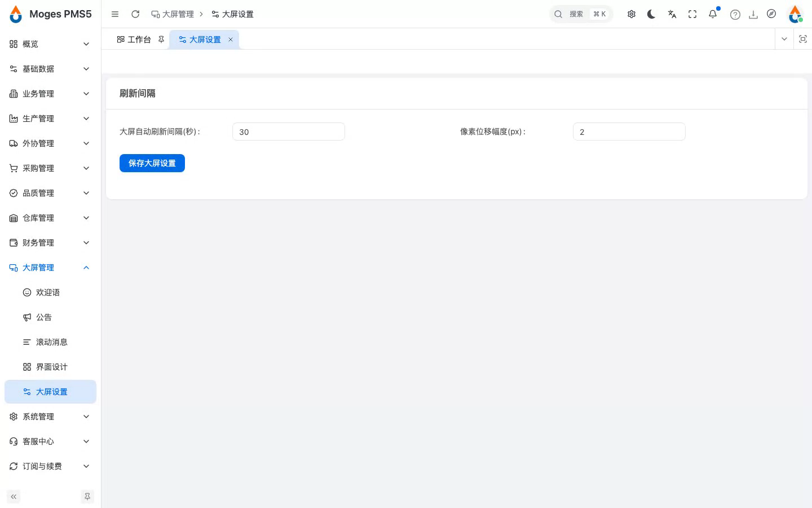Click the download icon in header
The width and height of the screenshot is (812, 508).
pyautogui.click(x=753, y=15)
